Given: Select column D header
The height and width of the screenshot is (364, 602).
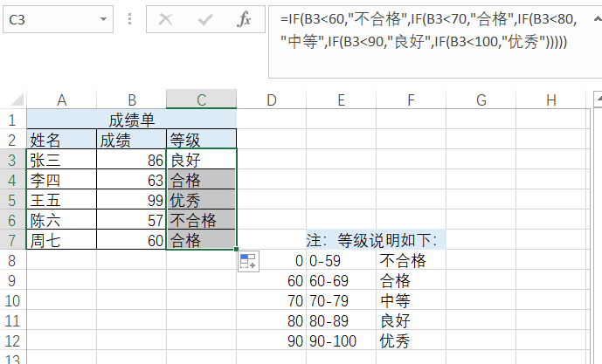Looking at the screenshot, I should point(272,100).
